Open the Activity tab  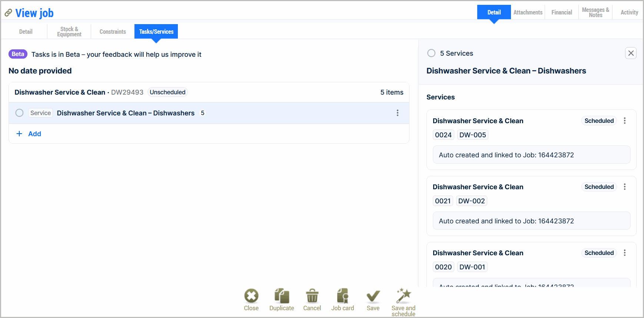coord(629,12)
